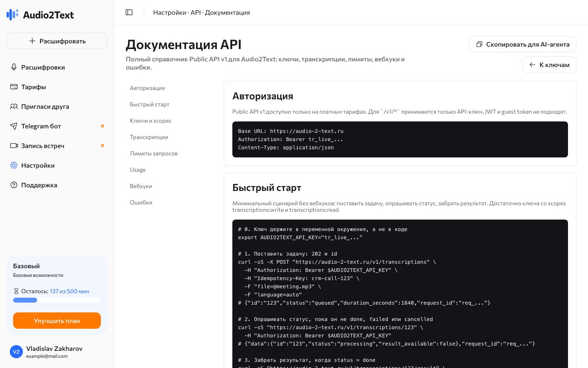The image size is (588, 368).
Task: Go back via К ключам button
Action: (x=549, y=65)
